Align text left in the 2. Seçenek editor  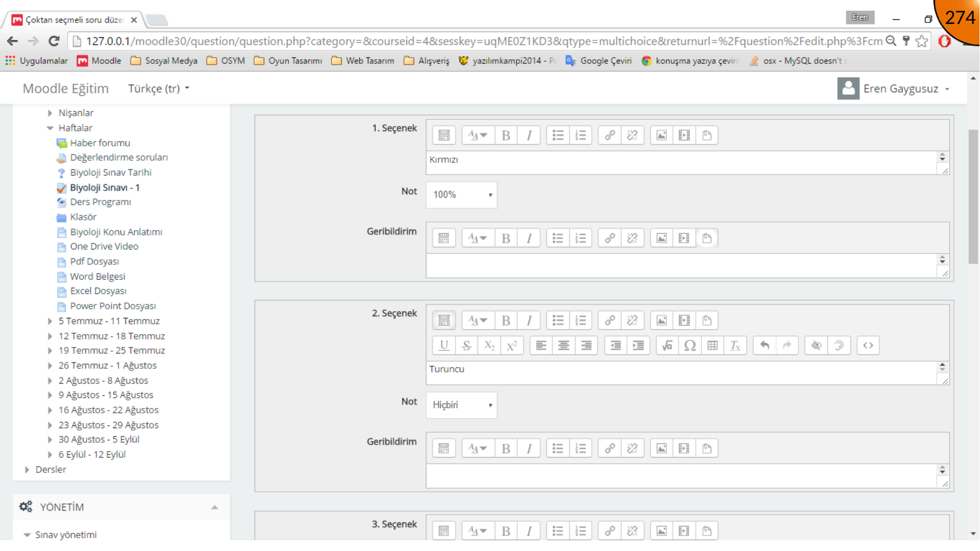[x=541, y=345]
